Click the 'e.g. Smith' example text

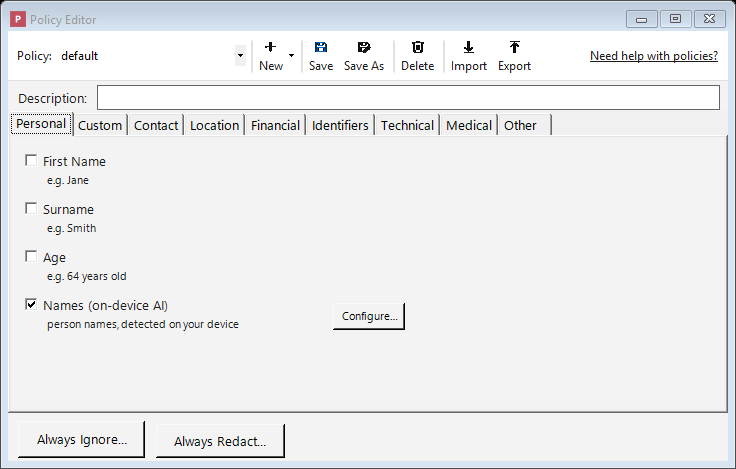point(71,228)
